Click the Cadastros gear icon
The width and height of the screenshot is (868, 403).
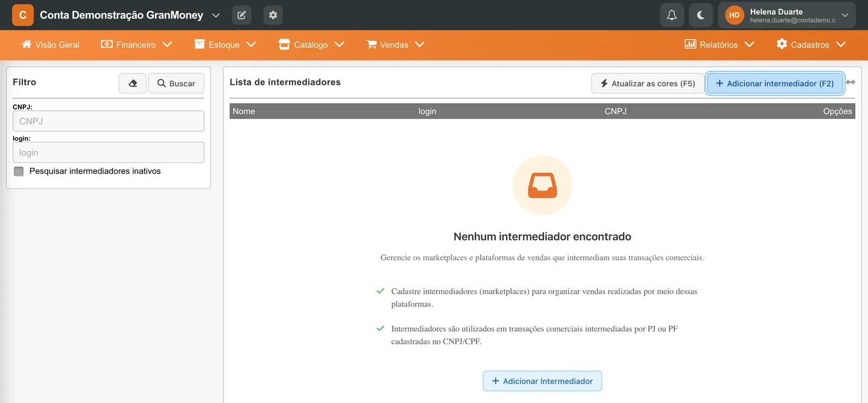click(782, 44)
